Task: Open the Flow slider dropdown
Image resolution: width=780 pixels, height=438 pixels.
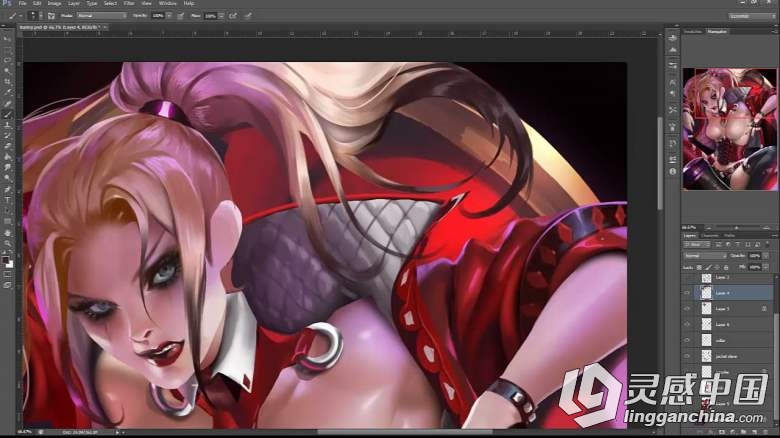Action: 221,16
